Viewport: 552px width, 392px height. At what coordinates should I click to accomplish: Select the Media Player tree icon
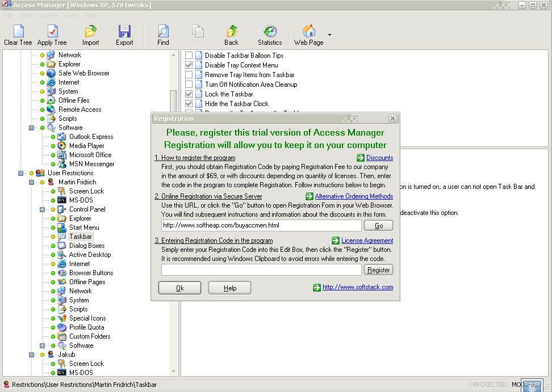point(61,146)
